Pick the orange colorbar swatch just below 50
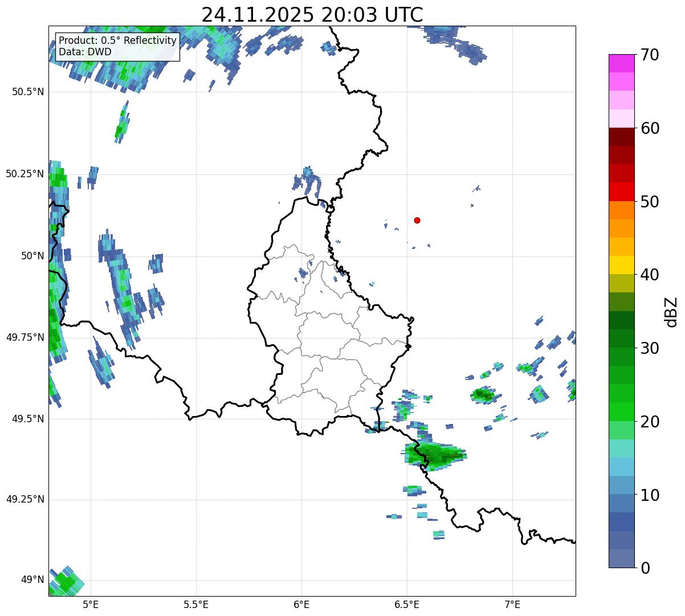Image resolution: width=685 pixels, height=616 pixels. [x=621, y=210]
